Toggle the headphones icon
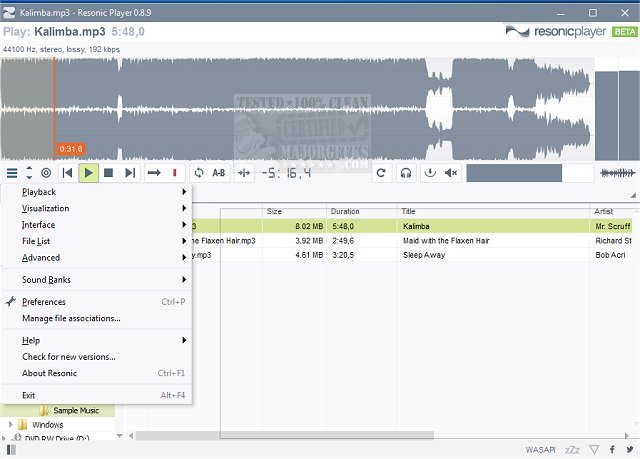Viewport: 640px width, 459px height. pos(406,173)
